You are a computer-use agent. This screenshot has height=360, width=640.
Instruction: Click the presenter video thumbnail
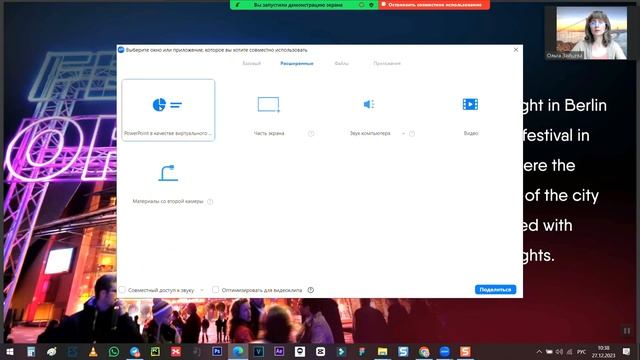pos(591,33)
